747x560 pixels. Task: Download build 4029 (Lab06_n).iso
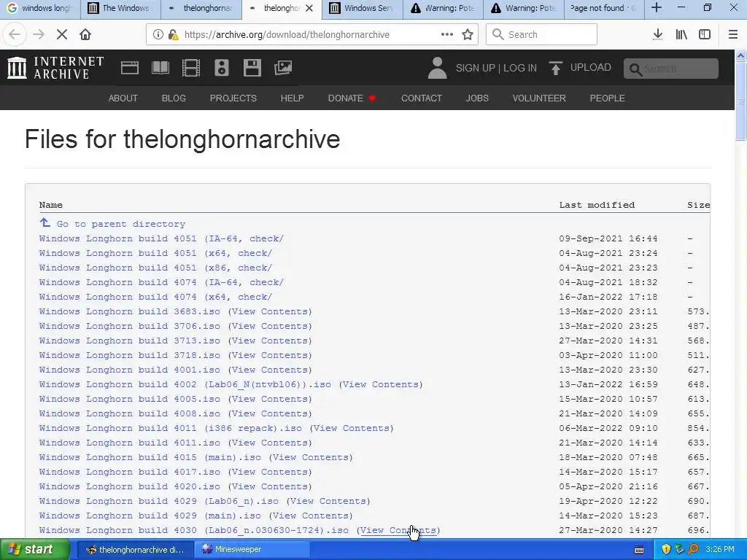pyautogui.click(x=158, y=501)
